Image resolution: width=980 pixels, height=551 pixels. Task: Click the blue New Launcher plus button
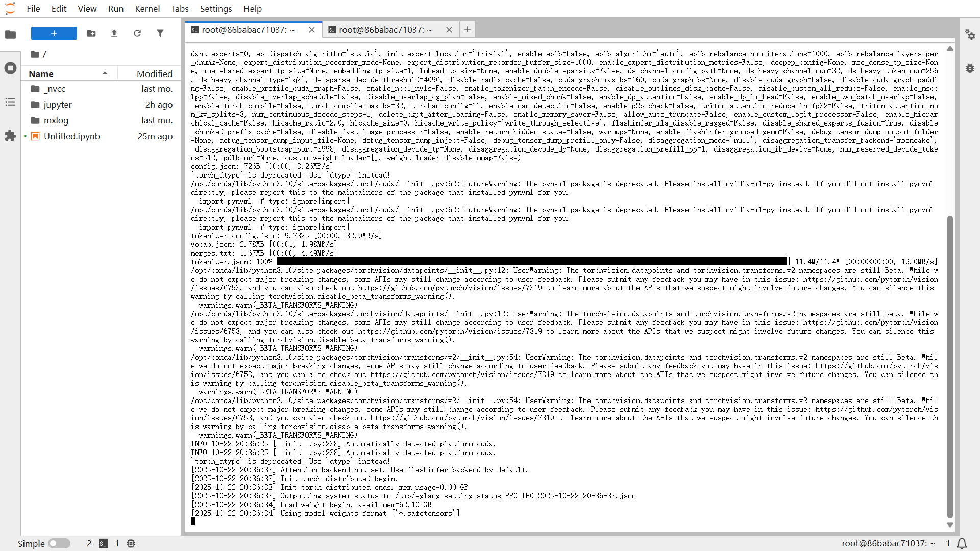pyautogui.click(x=54, y=33)
